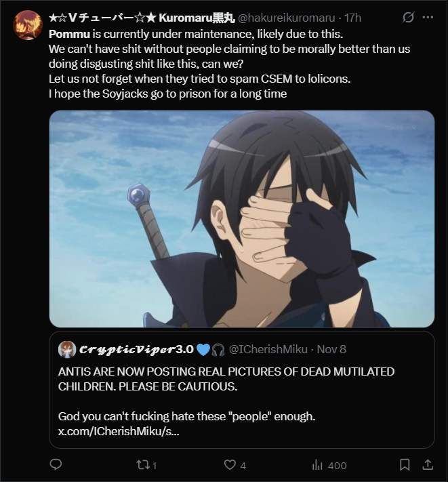
Task: Click the share arrow icon
Action: pyautogui.click(x=428, y=464)
